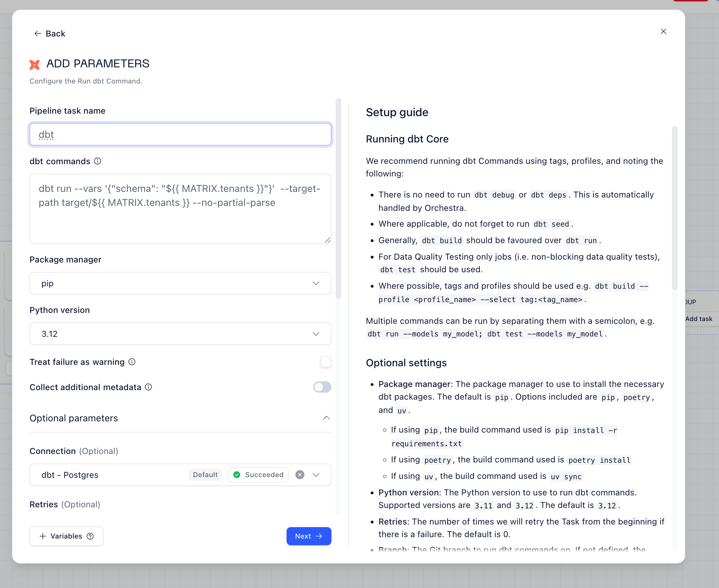719x588 pixels.
Task: Click the Setup guide vertical scrollbar
Action: (x=674, y=208)
